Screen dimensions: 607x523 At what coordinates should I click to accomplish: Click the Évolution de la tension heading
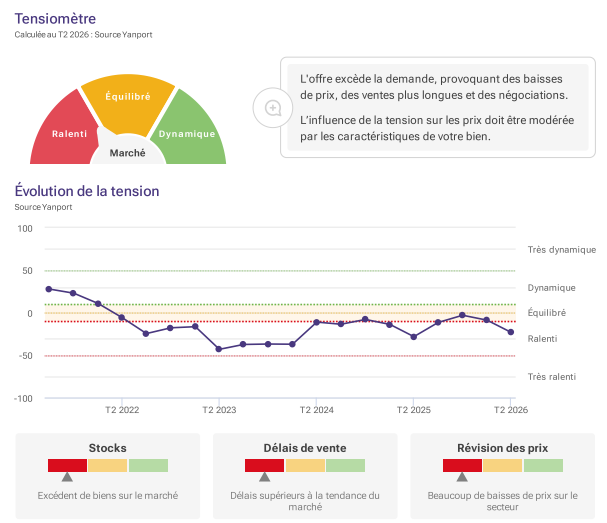click(87, 191)
